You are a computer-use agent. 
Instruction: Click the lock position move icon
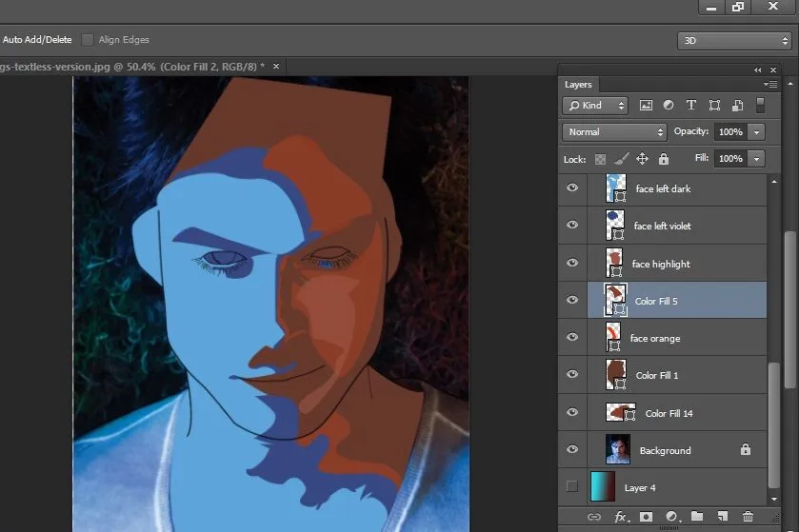[x=642, y=159]
